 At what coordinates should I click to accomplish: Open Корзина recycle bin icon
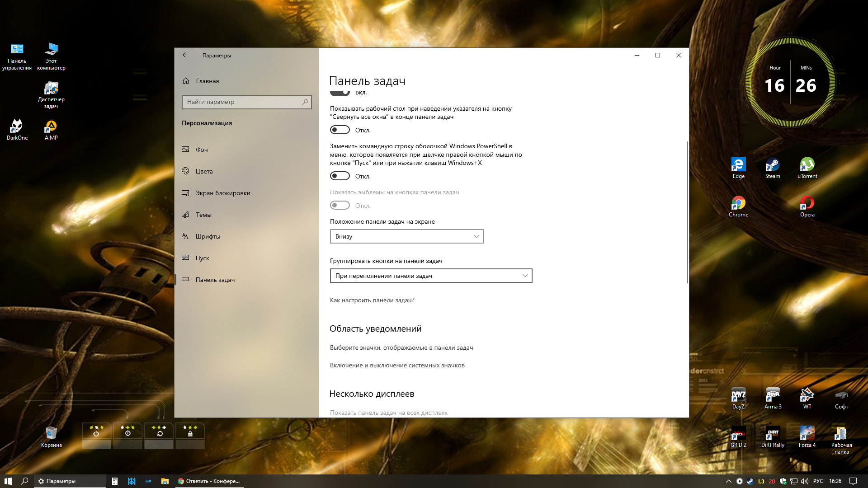pyautogui.click(x=51, y=434)
